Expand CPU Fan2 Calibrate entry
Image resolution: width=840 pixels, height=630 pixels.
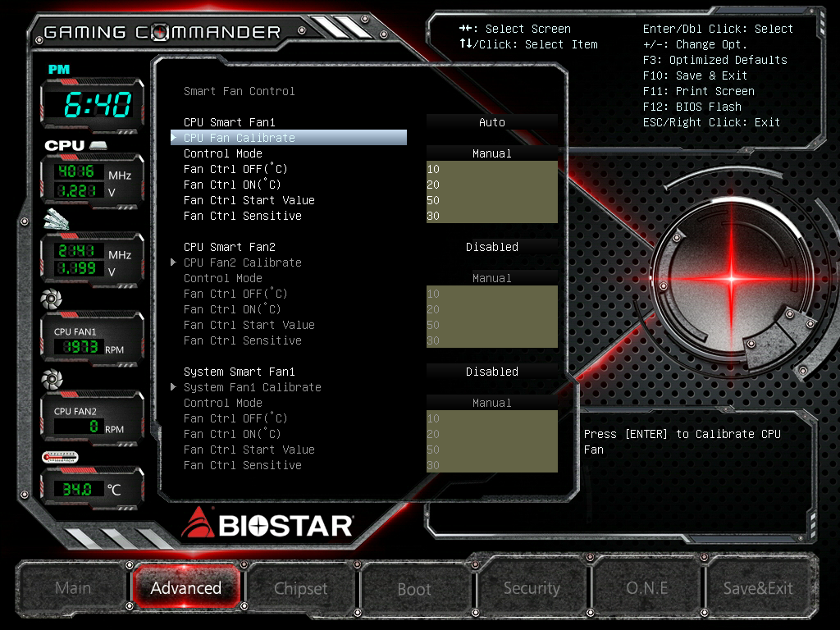[x=242, y=262]
